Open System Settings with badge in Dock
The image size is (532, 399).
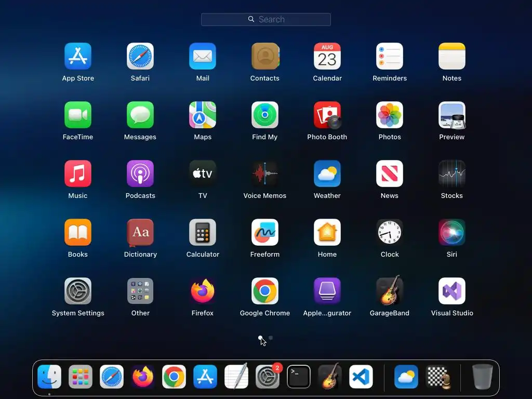268,377
